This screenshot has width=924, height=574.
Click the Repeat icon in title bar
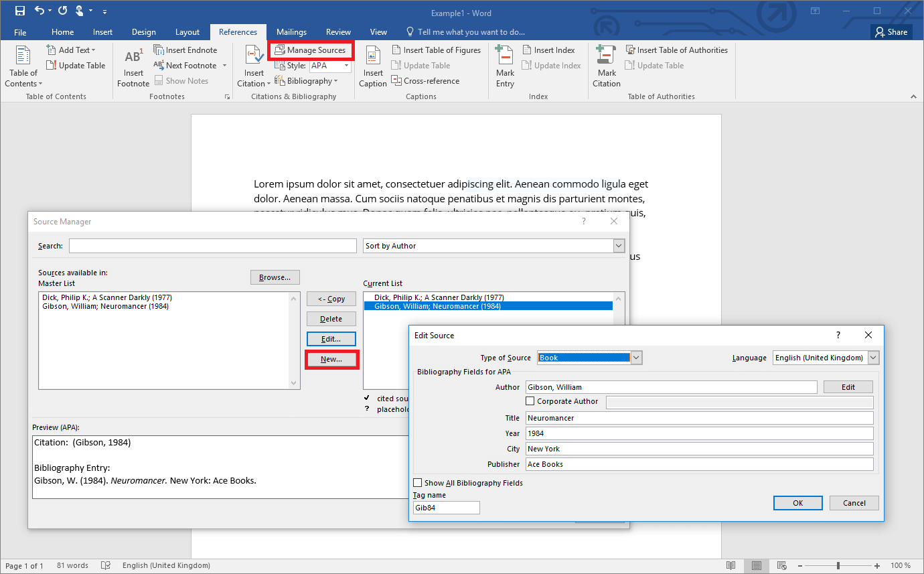62,11
